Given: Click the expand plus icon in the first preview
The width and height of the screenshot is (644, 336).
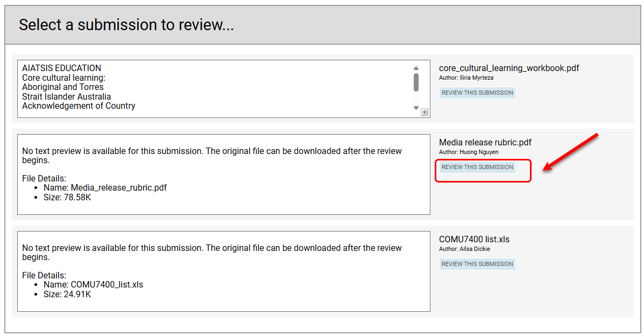Looking at the screenshot, I should coord(424,112).
